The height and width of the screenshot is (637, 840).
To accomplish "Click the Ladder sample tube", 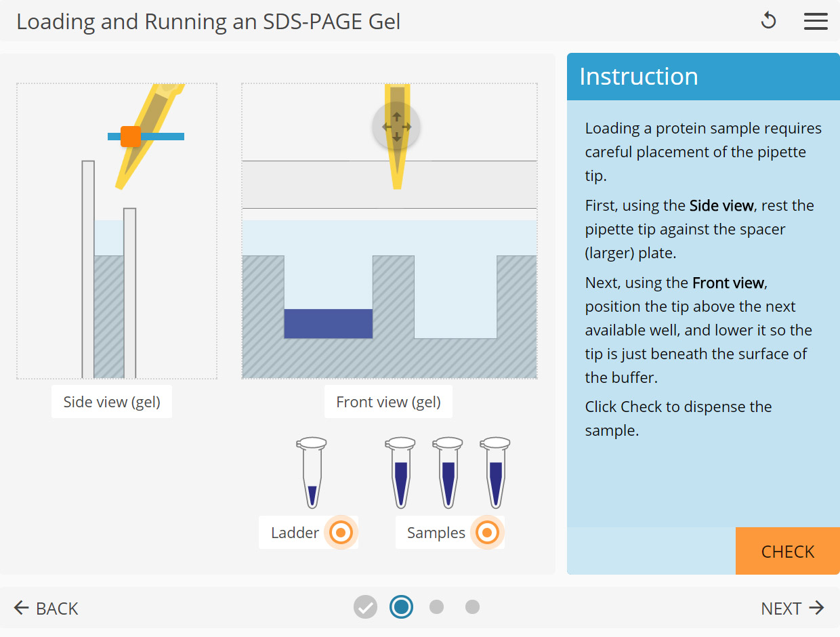I will (310, 472).
